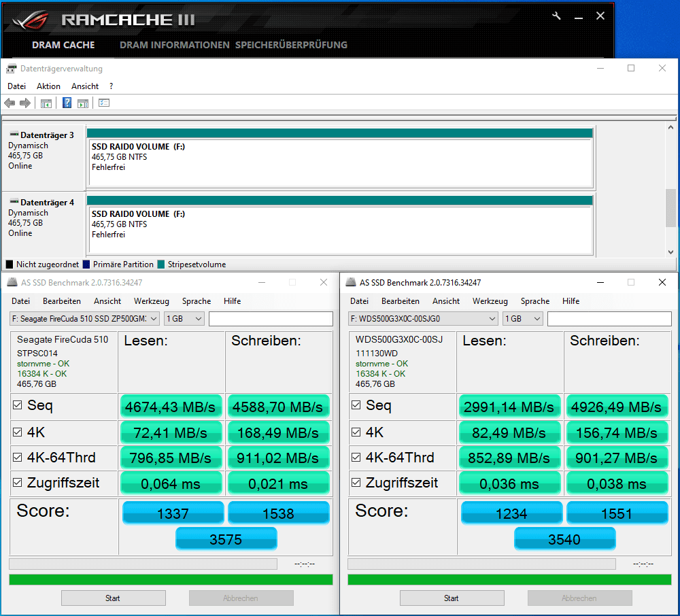
Task: Open the ? help menu in Datenträgerverwaltung
Action: pyautogui.click(x=112, y=86)
